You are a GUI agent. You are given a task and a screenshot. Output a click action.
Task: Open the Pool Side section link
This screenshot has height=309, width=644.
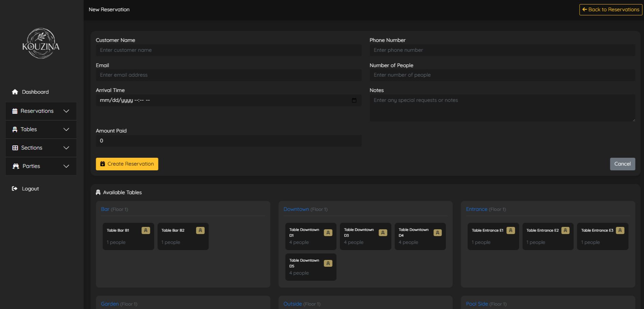pos(477,304)
